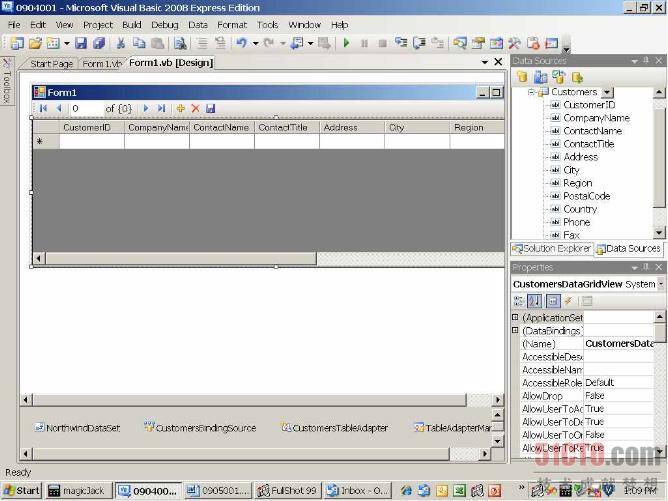Click the Windows Start button
Screen dimensions: 668x501
(x=22, y=491)
